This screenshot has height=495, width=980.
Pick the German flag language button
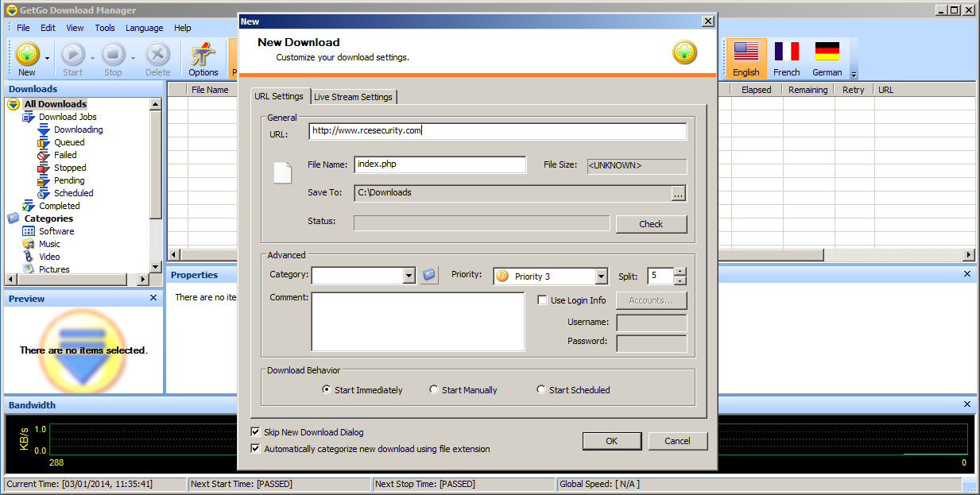tap(827, 59)
